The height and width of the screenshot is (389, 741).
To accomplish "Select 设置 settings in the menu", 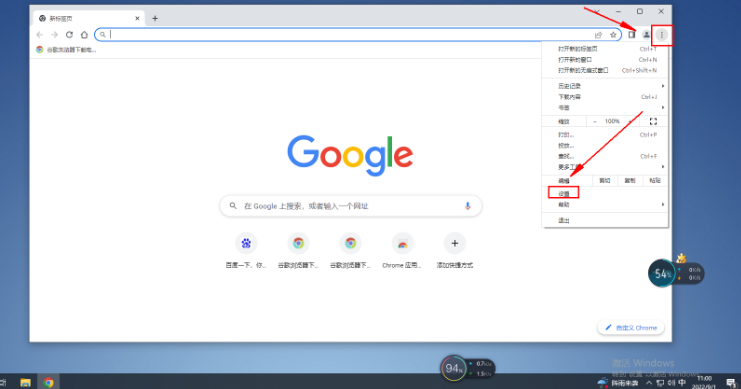I will pos(563,193).
